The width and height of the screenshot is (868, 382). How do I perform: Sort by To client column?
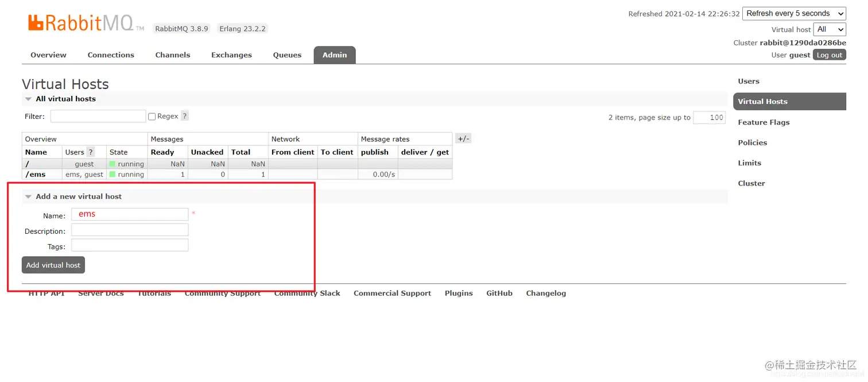click(x=337, y=152)
